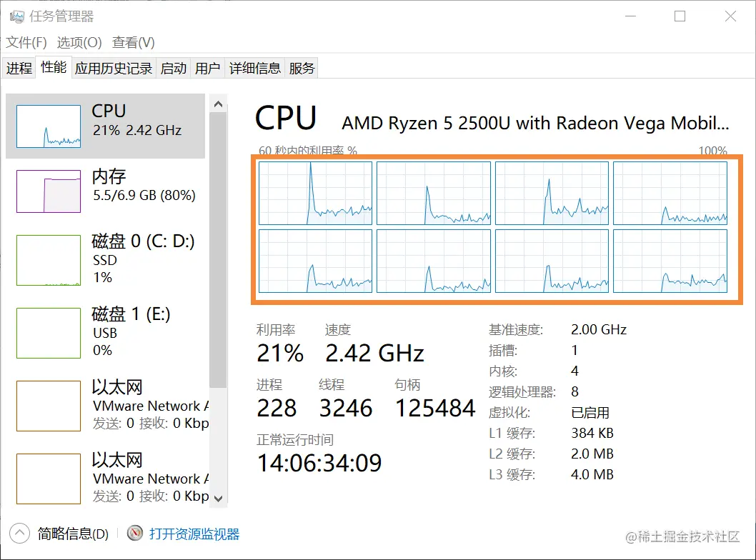Switch to the 进程 tab
This screenshot has width=756, height=560.
[19, 69]
